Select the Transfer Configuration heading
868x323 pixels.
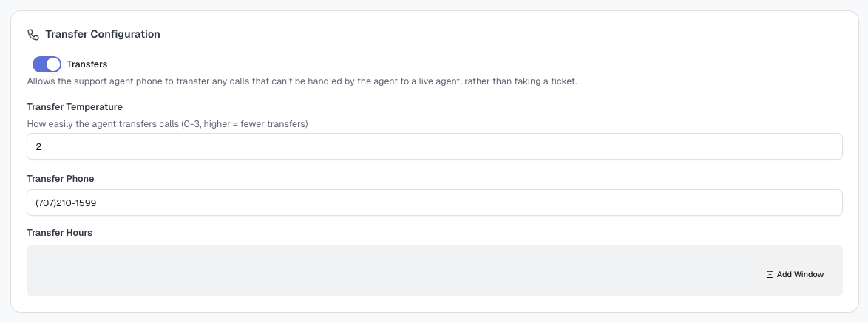(x=103, y=34)
